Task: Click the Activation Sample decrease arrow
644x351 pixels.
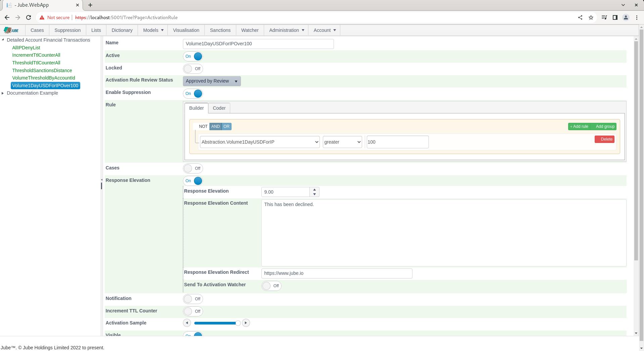Action: click(187, 323)
